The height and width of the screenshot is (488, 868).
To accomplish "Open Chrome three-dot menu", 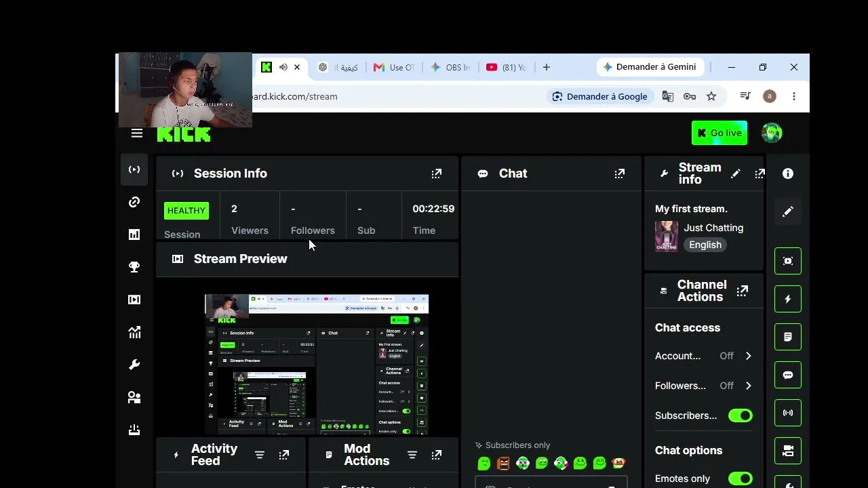I will coord(794,96).
